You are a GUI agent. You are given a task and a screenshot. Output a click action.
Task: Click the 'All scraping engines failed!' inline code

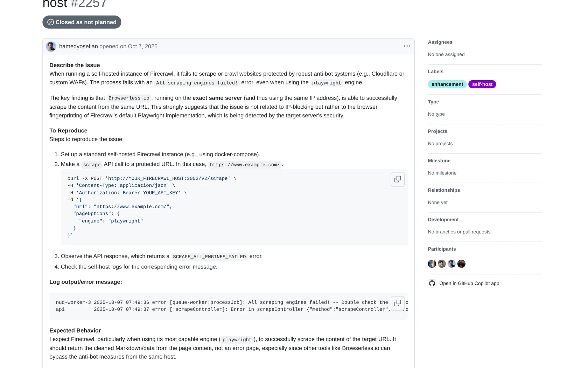click(x=197, y=83)
